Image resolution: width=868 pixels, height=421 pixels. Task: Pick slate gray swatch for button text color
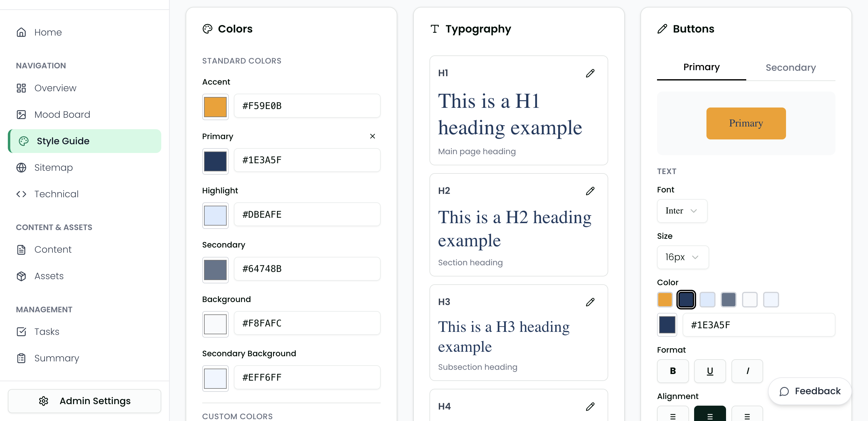[728, 299]
